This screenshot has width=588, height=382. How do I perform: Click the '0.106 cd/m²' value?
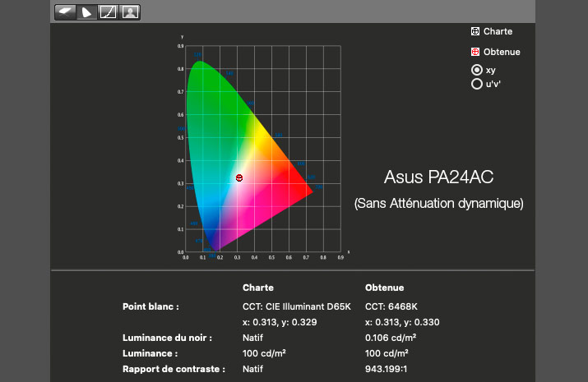click(x=391, y=338)
